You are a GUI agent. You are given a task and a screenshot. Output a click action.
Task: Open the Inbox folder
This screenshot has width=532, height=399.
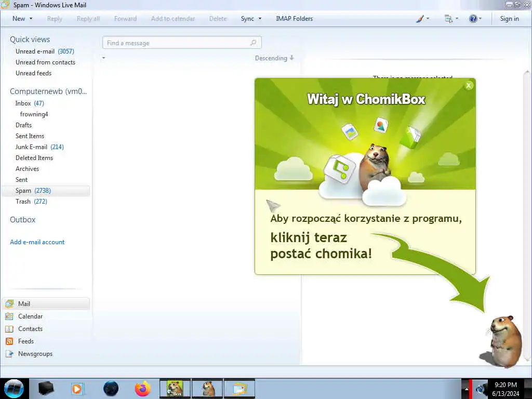30,103
